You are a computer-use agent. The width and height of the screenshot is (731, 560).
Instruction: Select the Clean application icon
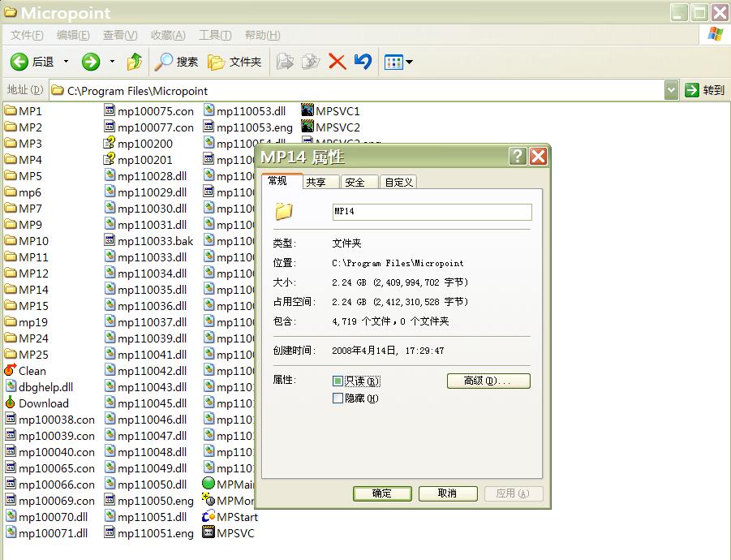11,371
